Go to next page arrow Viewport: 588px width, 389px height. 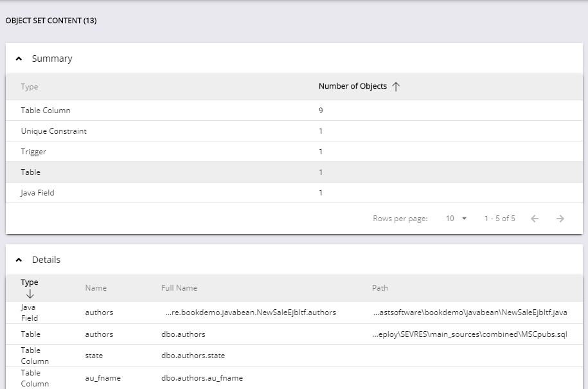[560, 219]
